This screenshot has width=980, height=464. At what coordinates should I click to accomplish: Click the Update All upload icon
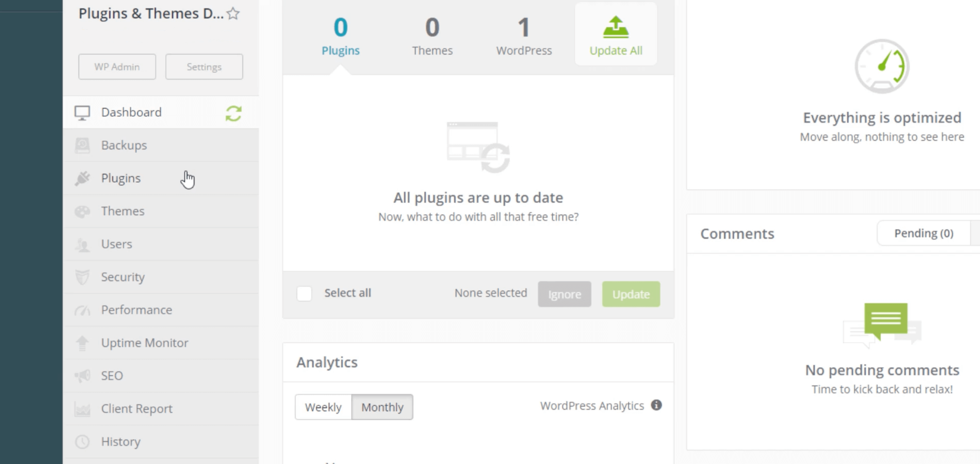pos(616,27)
